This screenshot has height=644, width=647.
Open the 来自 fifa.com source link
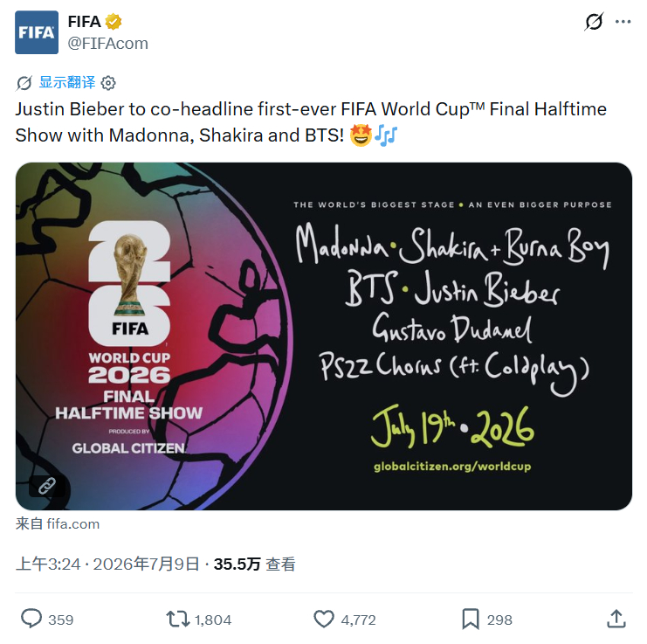tap(58, 524)
